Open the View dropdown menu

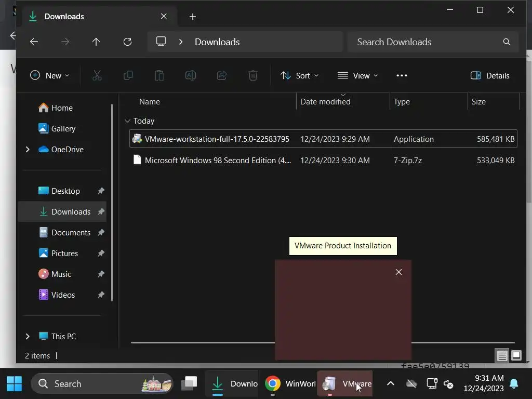[x=357, y=75]
